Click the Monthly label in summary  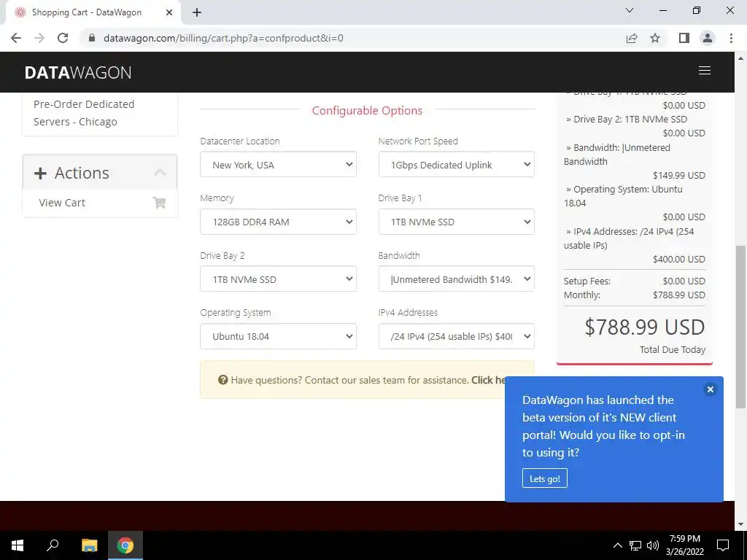[x=581, y=295]
